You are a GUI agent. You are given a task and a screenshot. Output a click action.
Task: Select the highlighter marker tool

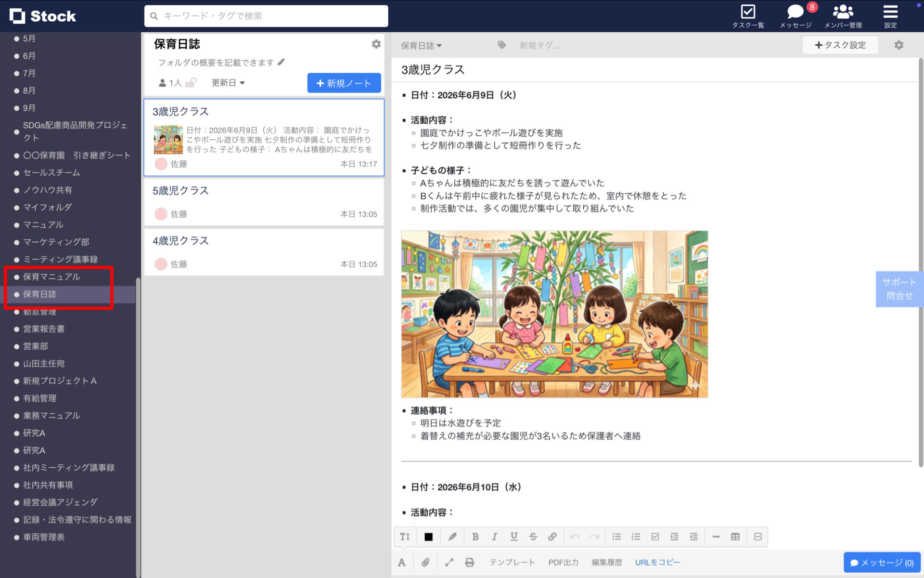[452, 537]
